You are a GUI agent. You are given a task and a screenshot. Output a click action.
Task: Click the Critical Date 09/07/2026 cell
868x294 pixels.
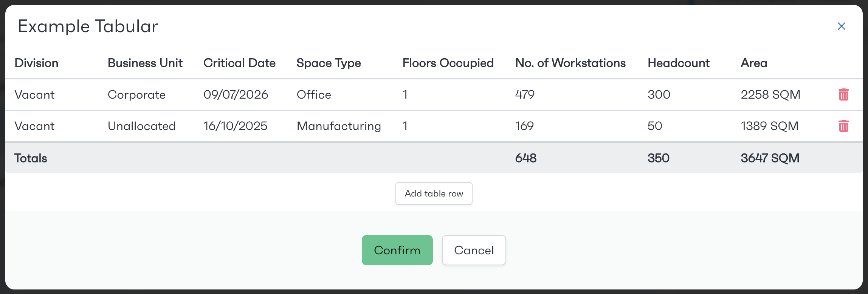pos(236,94)
